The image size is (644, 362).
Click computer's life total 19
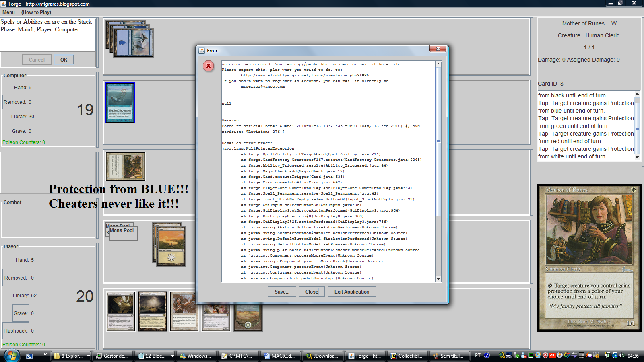pyautogui.click(x=85, y=110)
